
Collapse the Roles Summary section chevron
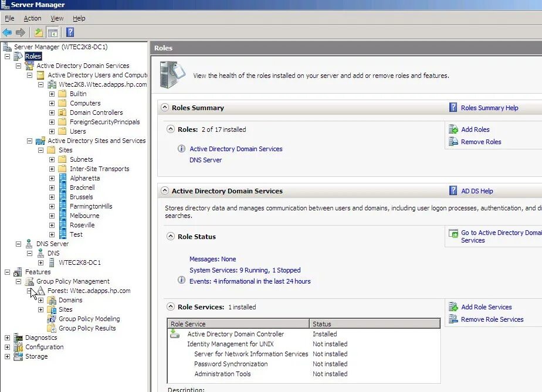[165, 107]
